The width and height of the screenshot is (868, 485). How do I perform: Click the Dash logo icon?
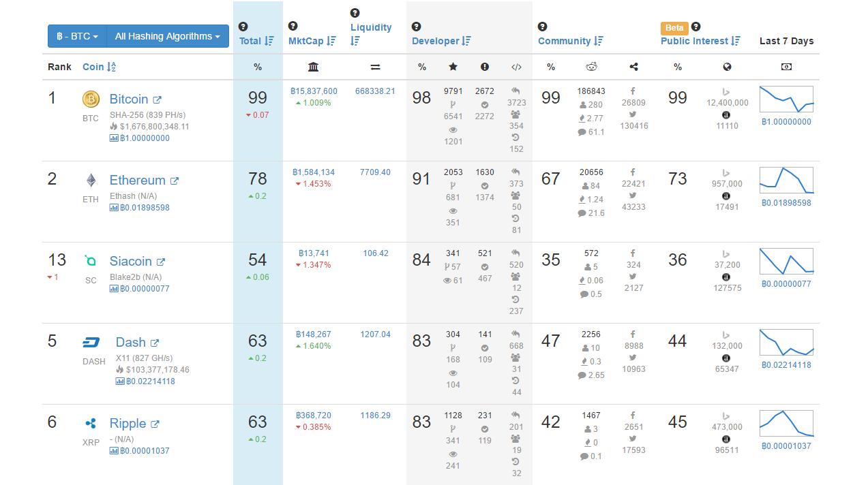[x=91, y=343]
